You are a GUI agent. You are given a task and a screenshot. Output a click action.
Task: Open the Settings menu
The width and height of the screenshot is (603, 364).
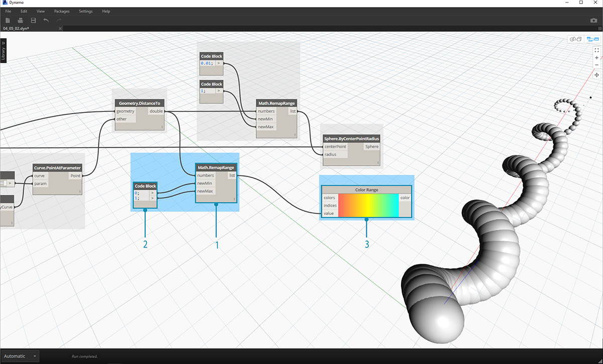[85, 11]
